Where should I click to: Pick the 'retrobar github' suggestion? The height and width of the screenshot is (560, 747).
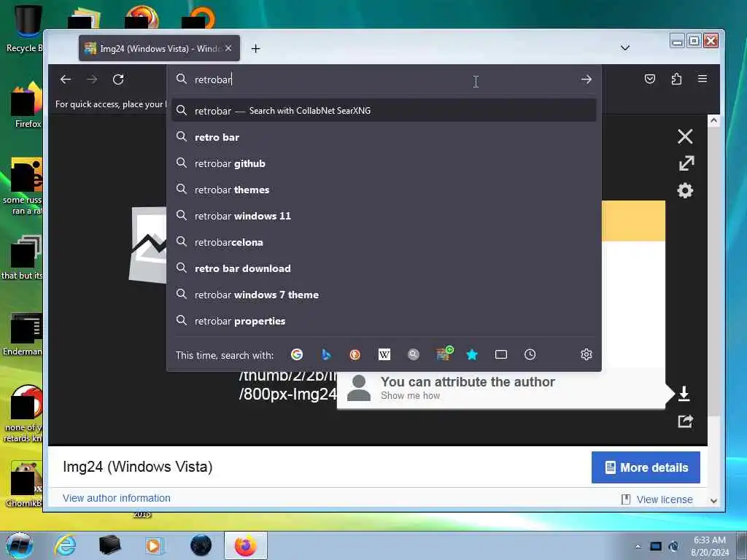(x=384, y=163)
